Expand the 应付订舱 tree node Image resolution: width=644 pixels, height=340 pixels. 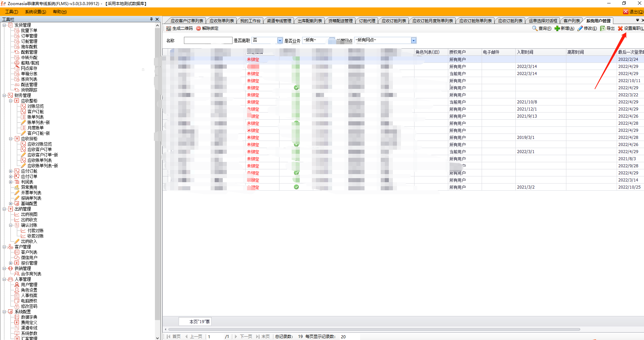pyautogui.click(x=11, y=171)
